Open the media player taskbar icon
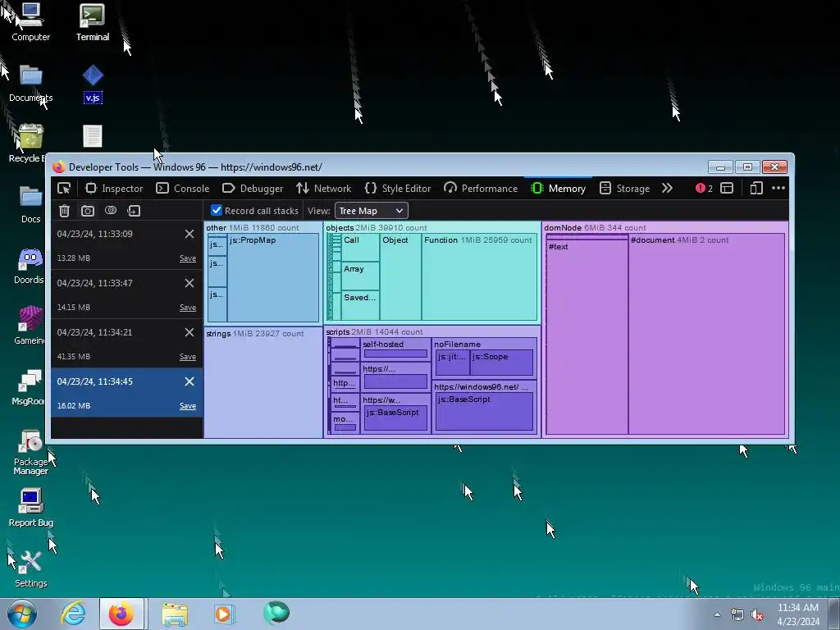Image resolution: width=840 pixels, height=630 pixels. click(x=224, y=614)
